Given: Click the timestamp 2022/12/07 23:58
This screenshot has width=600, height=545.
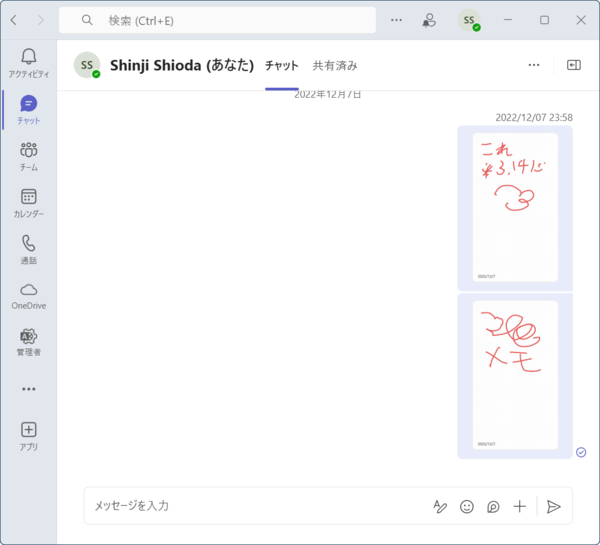Looking at the screenshot, I should click(x=534, y=117).
